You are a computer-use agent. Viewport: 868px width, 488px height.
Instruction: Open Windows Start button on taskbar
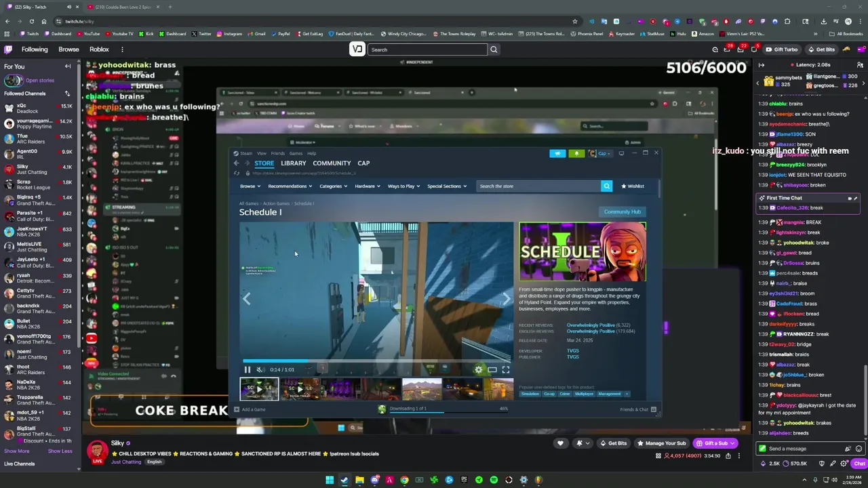330,480
